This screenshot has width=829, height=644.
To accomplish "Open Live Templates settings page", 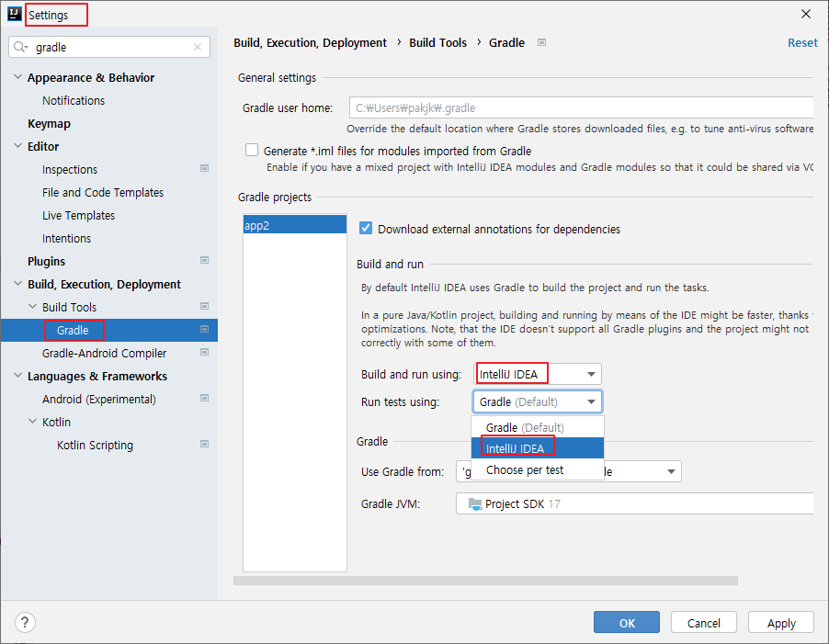I will [78, 216].
